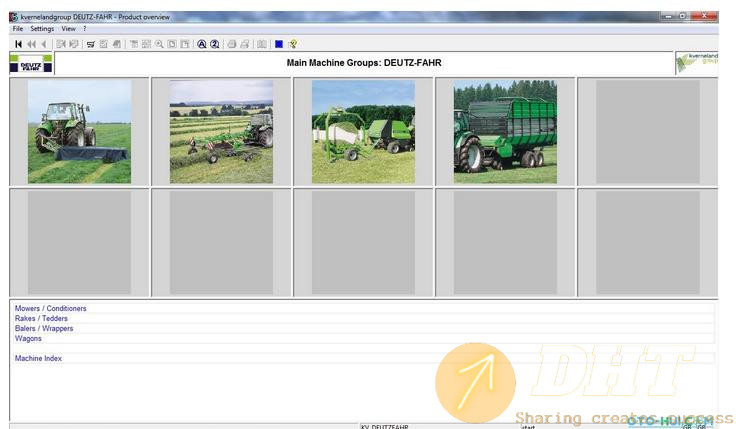736x429 pixels.
Task: Open the ? help menu
Action: pyautogui.click(x=84, y=29)
